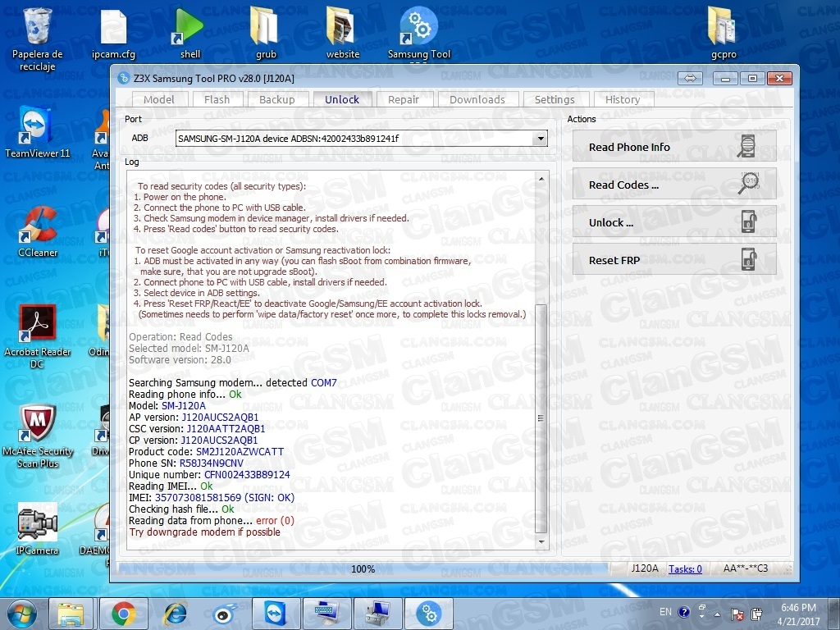Select the website folder on the desktop
This screenshot has height=630, width=840.
342,33
